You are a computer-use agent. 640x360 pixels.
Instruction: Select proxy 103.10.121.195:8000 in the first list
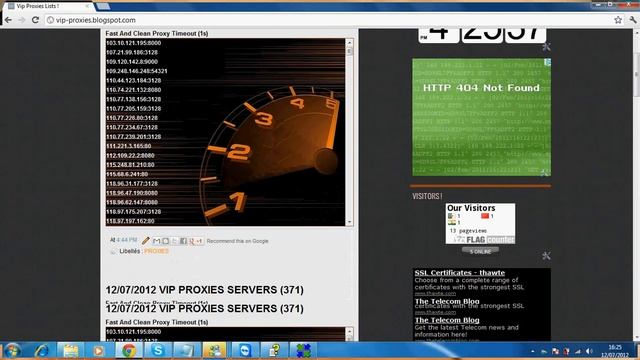pyautogui.click(x=133, y=43)
